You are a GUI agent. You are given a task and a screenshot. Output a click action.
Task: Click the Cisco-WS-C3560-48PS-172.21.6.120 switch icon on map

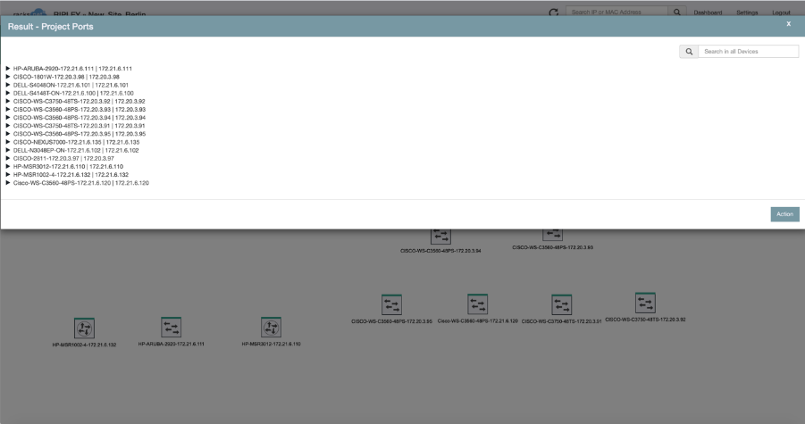tap(478, 304)
